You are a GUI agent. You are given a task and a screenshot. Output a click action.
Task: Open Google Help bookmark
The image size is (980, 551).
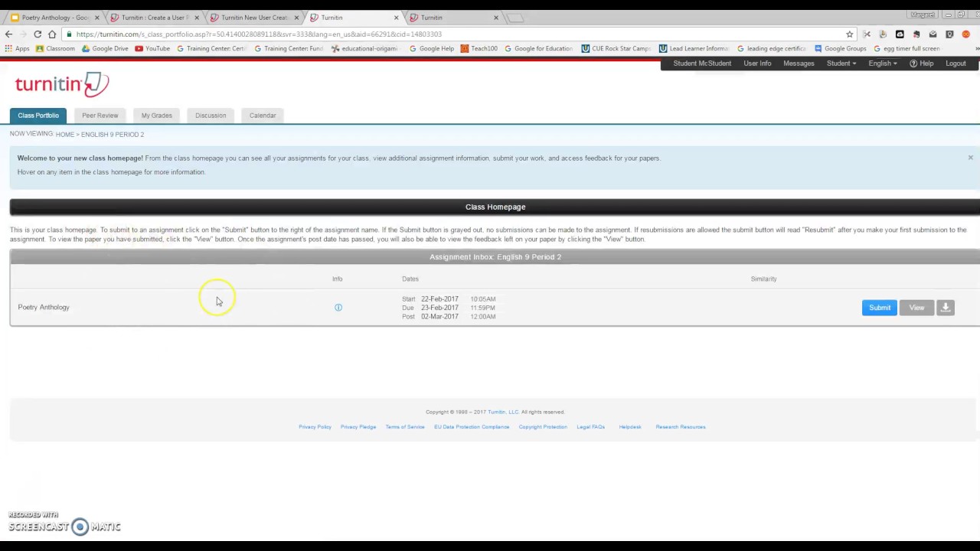pos(432,48)
